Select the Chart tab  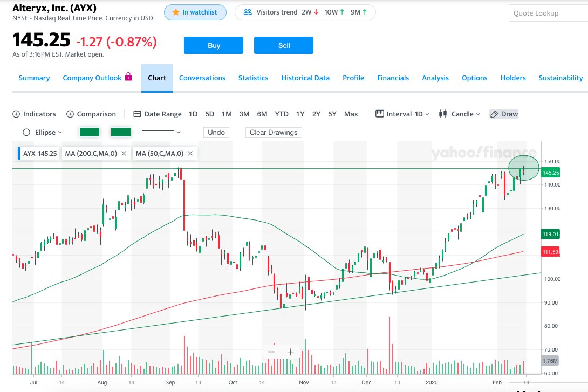(x=157, y=78)
